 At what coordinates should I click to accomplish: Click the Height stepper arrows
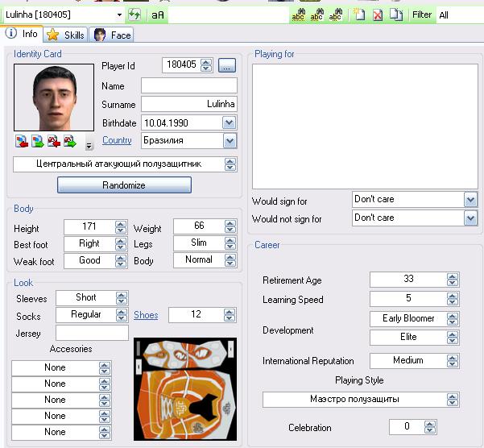coord(121,227)
